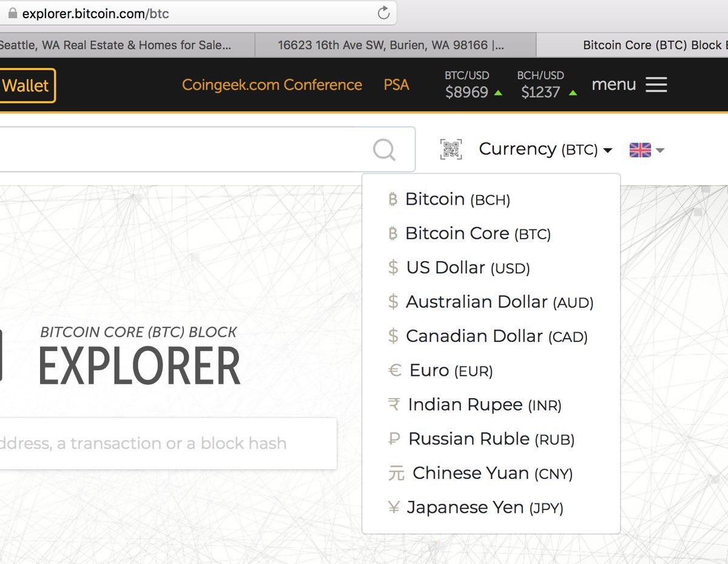The width and height of the screenshot is (728, 564).
Task: Choose US Dollar (USD)
Action: [x=468, y=268]
